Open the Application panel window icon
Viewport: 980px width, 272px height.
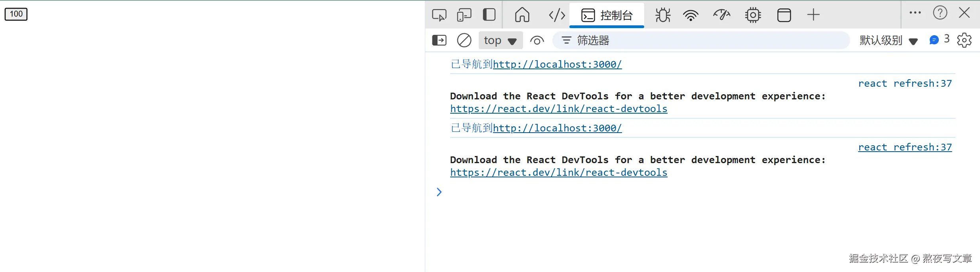tap(784, 15)
